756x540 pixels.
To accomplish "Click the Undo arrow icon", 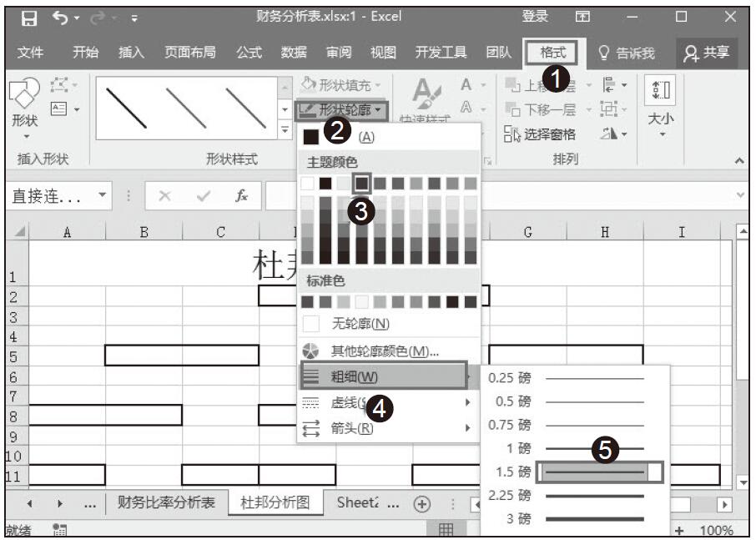I will tap(60, 17).
